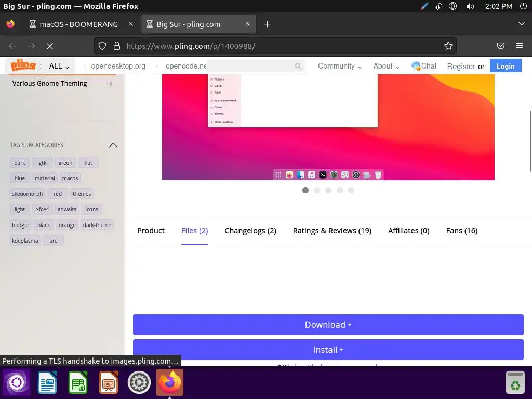
Task: Open the Fans (16) tab
Action: click(462, 231)
